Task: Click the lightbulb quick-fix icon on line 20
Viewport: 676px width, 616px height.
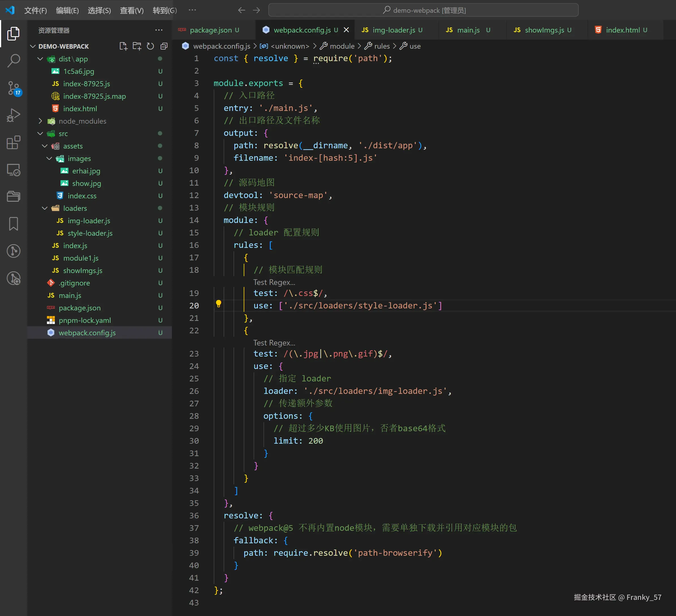Action: tap(218, 304)
